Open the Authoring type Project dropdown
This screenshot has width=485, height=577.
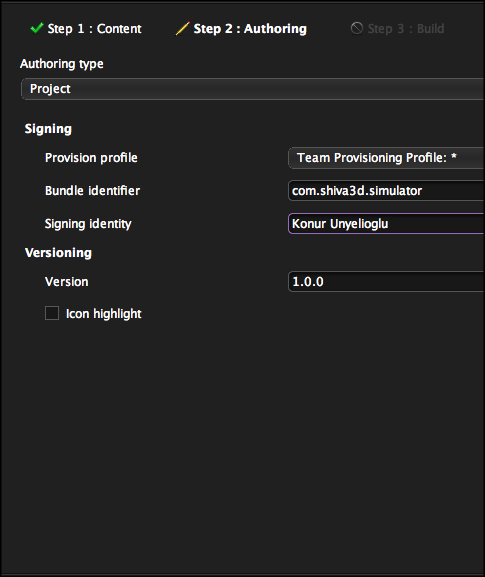(252, 89)
